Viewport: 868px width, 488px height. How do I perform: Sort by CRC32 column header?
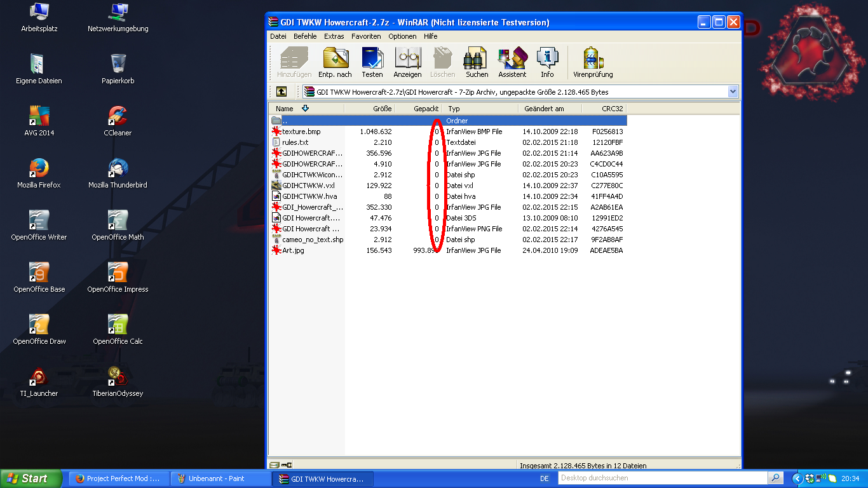(604, 109)
